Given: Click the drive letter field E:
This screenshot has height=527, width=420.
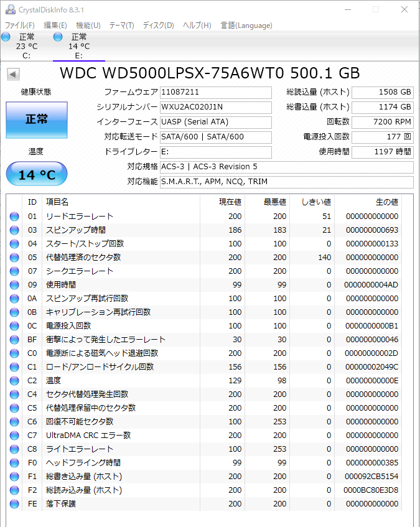Looking at the screenshot, I should (216, 152).
